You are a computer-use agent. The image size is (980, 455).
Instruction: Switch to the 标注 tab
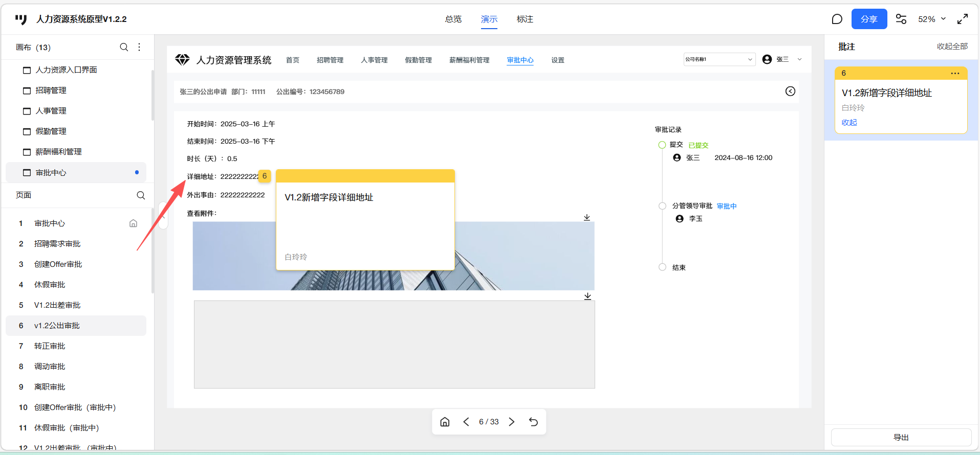pos(525,19)
